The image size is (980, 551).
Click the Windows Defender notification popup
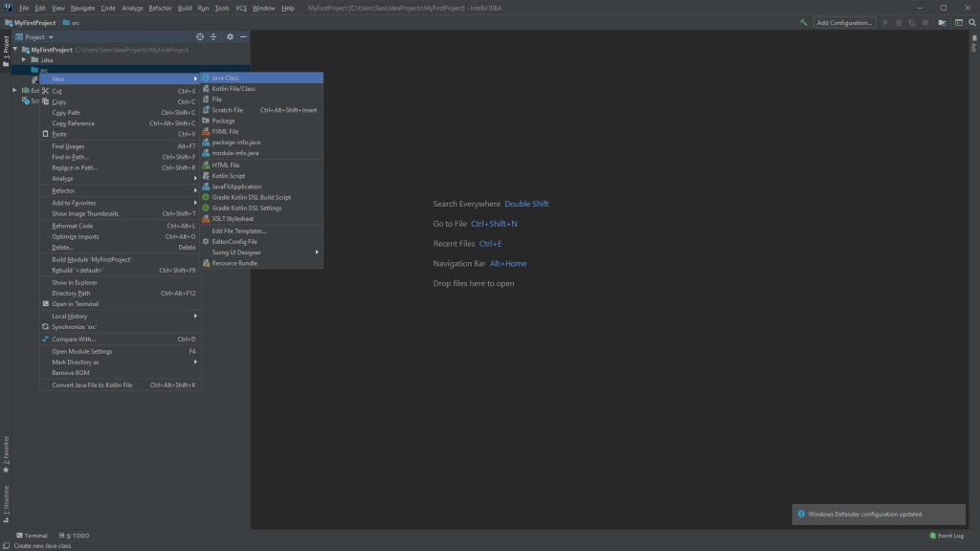[x=880, y=514]
